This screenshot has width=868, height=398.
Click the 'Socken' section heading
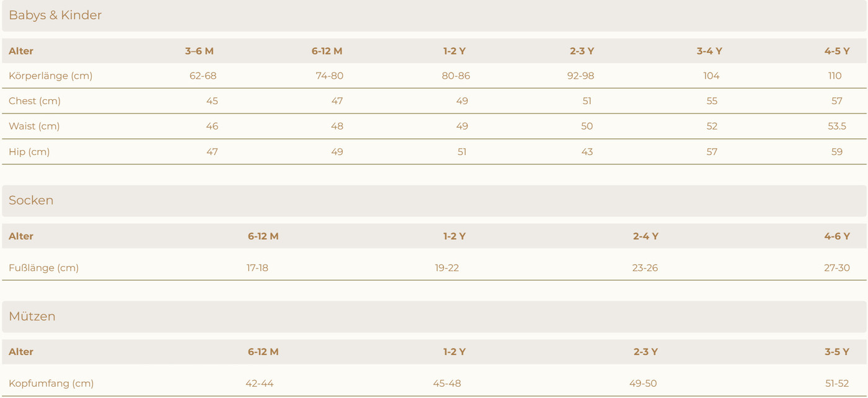click(31, 200)
